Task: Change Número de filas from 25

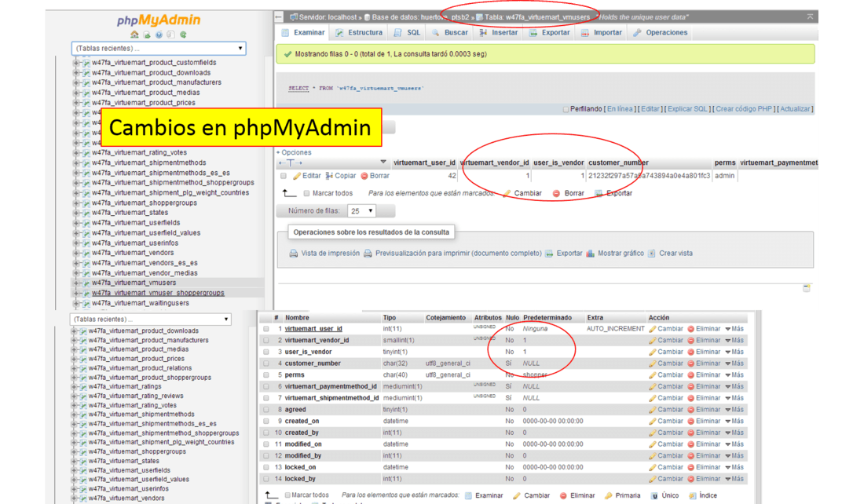Action: click(x=361, y=211)
